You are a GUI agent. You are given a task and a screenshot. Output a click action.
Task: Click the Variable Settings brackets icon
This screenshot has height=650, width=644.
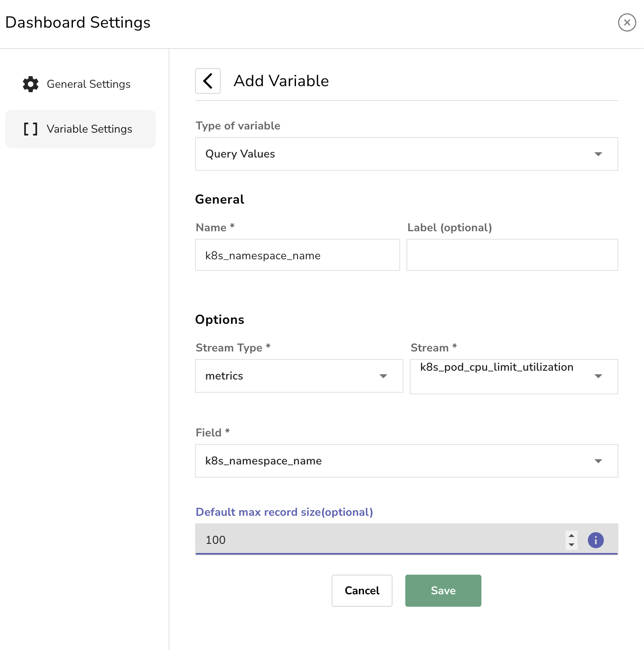[x=31, y=129]
